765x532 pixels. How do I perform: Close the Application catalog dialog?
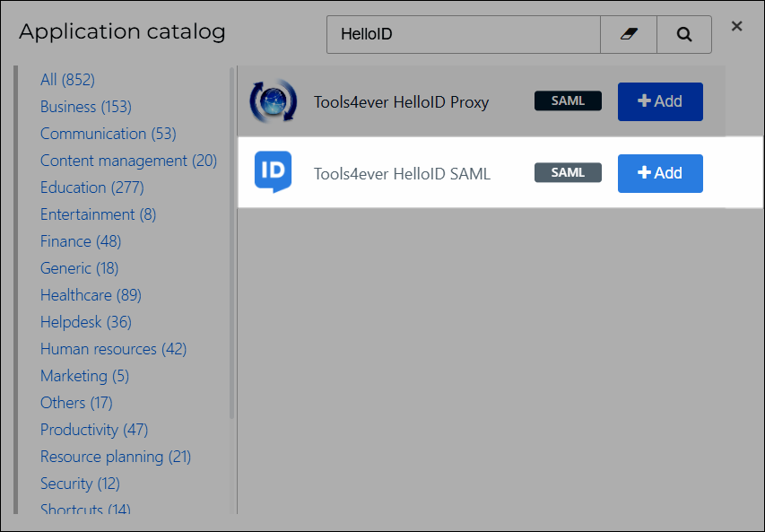coord(736,26)
